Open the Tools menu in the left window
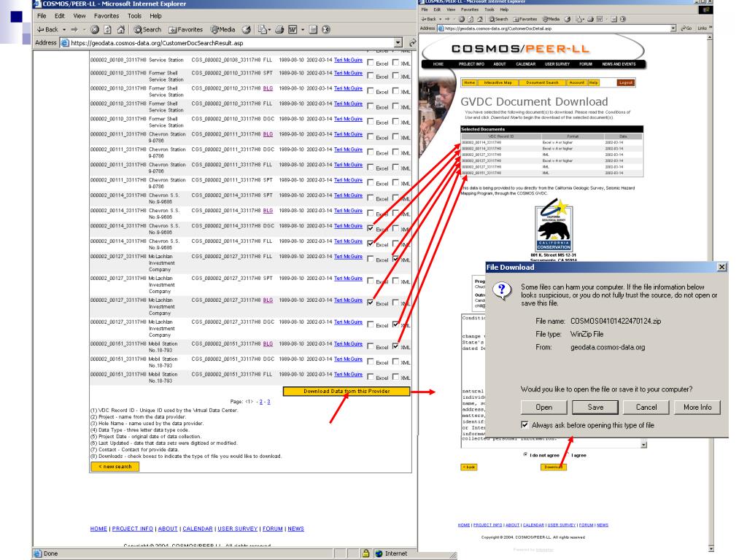 point(134,16)
